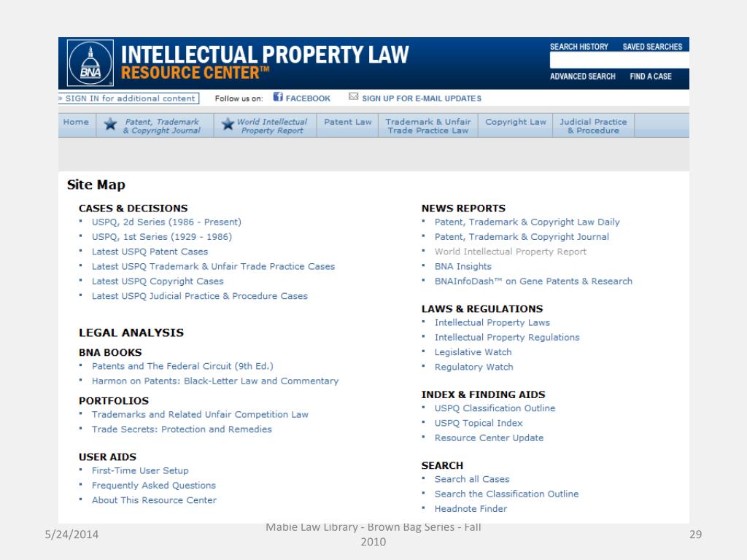The image size is (747, 560).
Task: Open Latest USPQ Copyright Cases
Action: coord(158,281)
